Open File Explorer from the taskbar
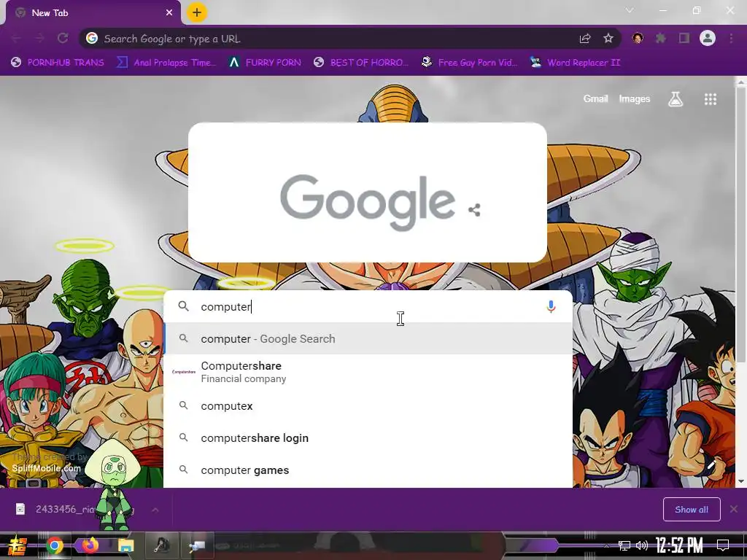The width and height of the screenshot is (747, 560). tap(125, 545)
